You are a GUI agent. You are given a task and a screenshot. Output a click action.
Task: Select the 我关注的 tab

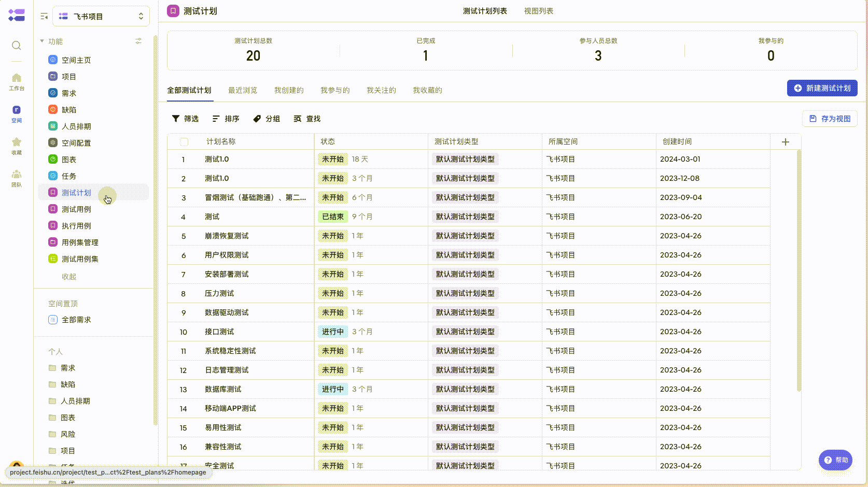[x=381, y=90]
